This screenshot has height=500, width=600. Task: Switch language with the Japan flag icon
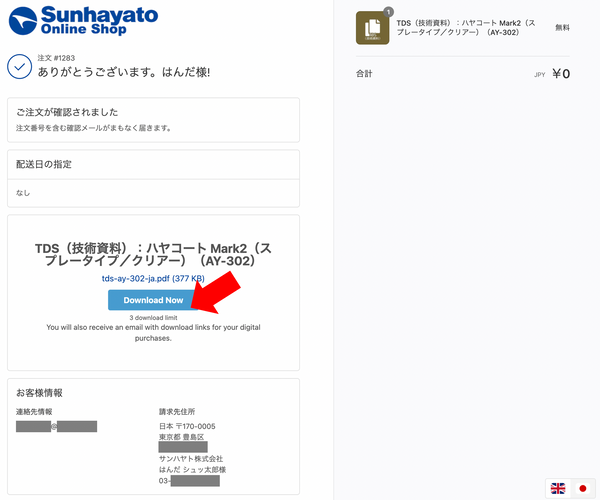(x=583, y=488)
